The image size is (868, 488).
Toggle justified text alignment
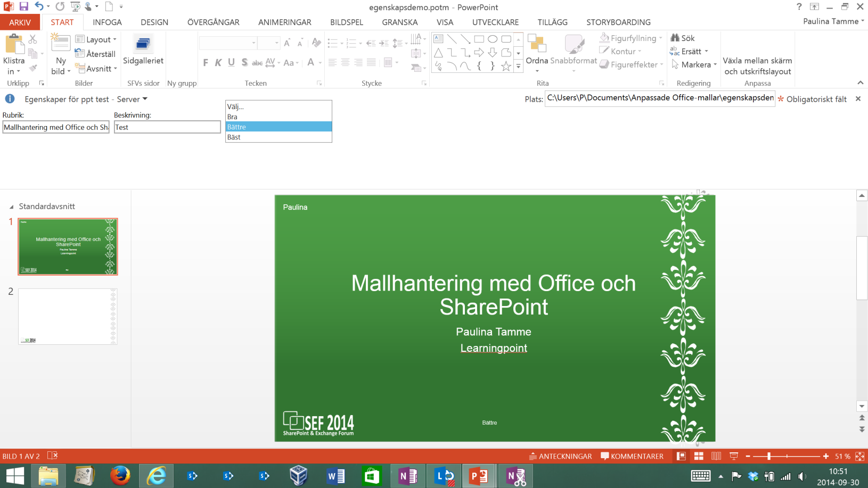pos(371,63)
